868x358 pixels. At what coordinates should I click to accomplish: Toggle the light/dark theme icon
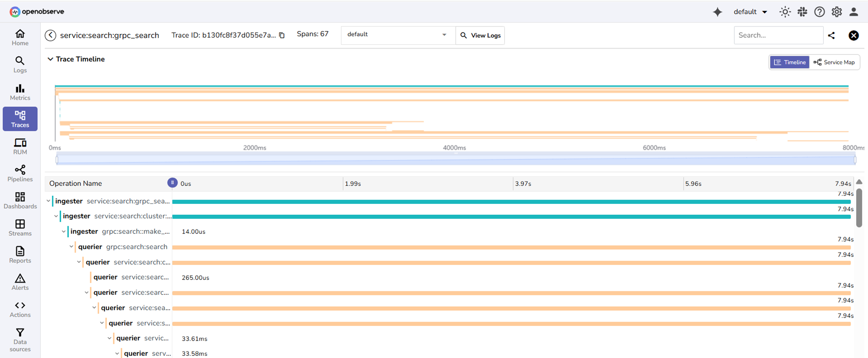tap(785, 12)
